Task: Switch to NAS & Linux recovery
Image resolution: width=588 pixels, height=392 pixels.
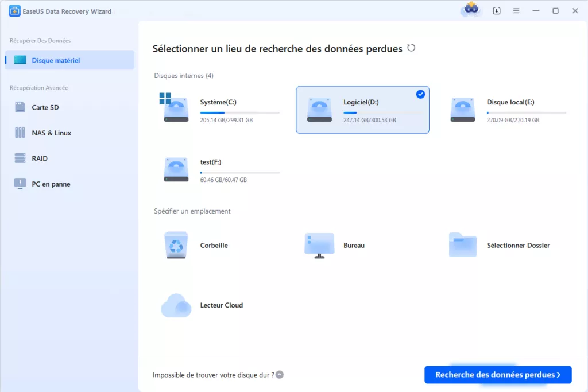Action: coord(51,133)
